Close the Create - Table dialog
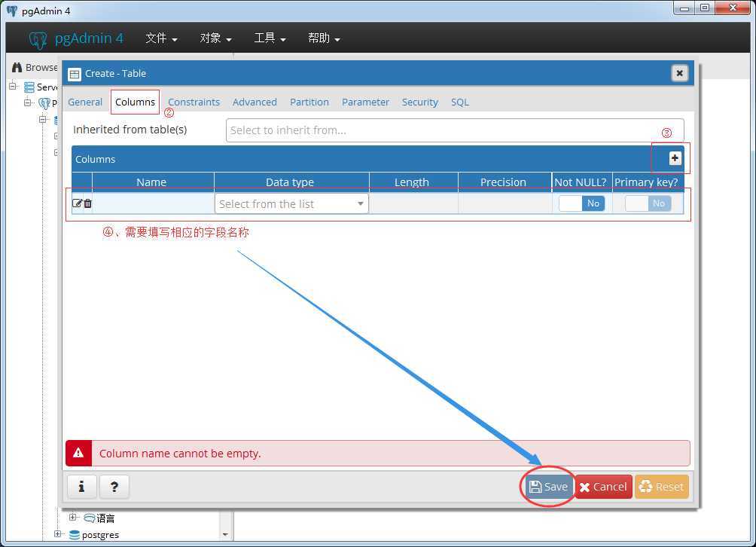756x547 pixels. pos(679,73)
